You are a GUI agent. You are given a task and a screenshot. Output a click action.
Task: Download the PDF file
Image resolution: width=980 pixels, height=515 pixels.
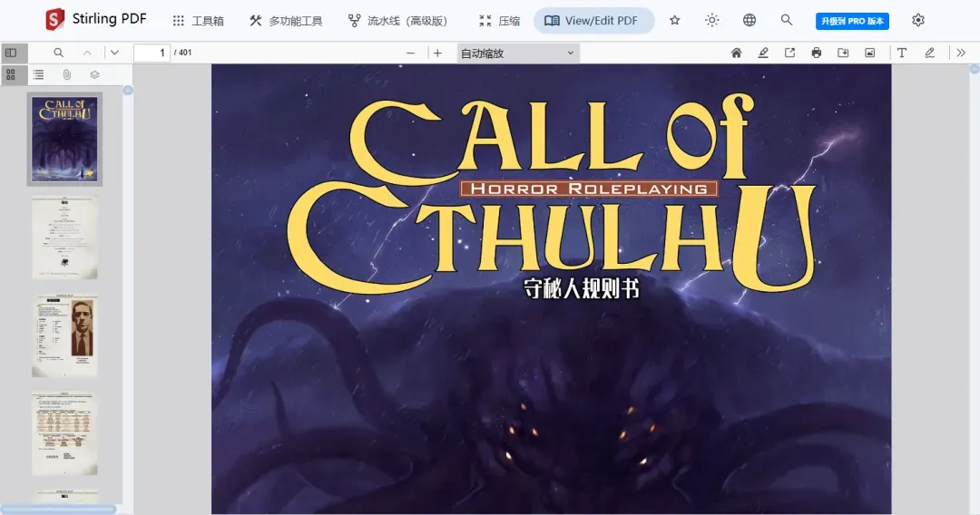(843, 53)
